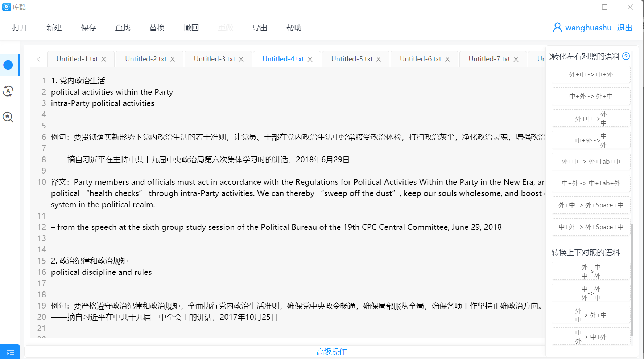The image size is (644, 359).
Task: Click the bottom-left list menu icon
Action: 10,352
